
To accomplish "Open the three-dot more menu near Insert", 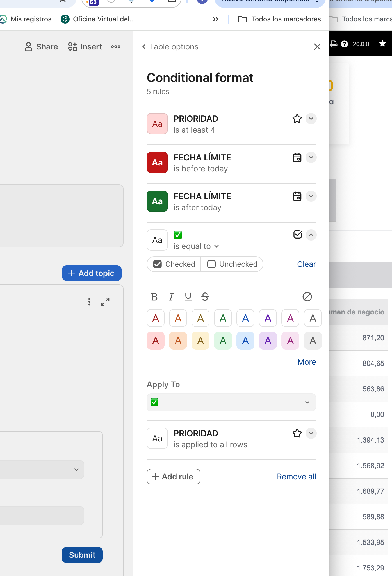I will [116, 47].
